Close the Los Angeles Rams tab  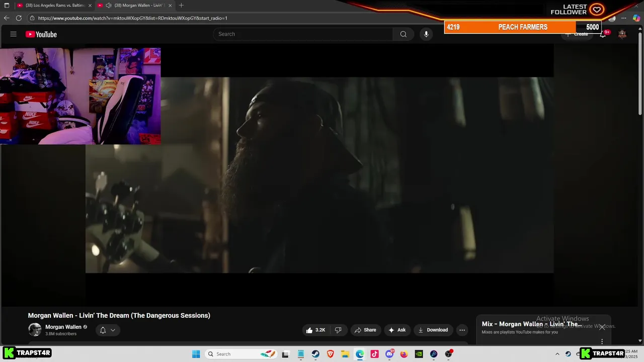click(90, 6)
